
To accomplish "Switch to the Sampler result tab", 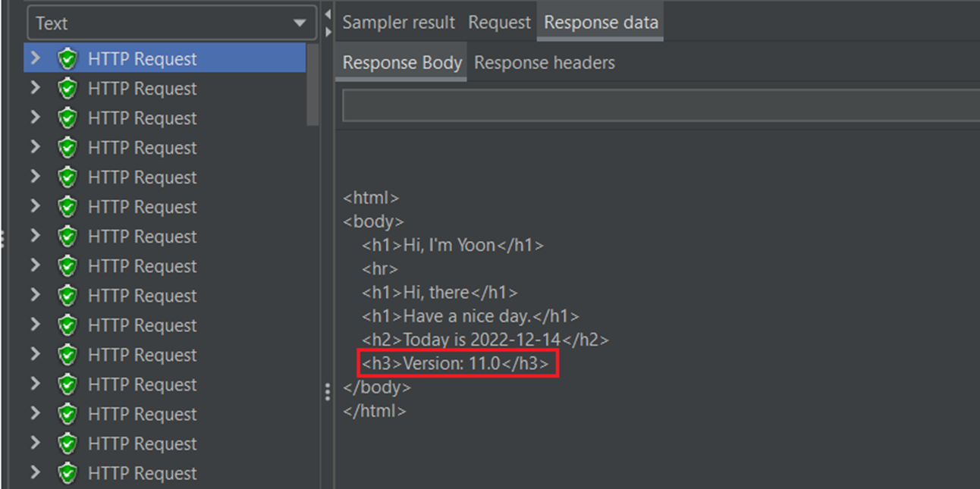I will point(398,22).
